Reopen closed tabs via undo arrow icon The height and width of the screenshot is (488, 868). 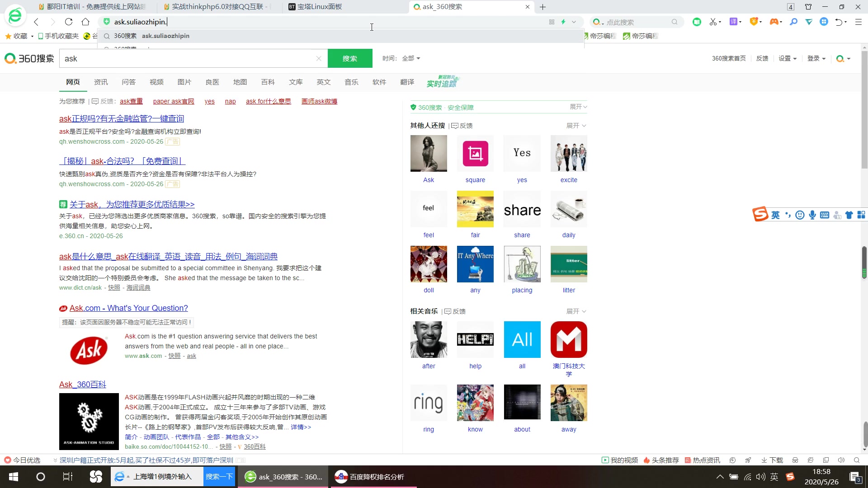coord(839,22)
